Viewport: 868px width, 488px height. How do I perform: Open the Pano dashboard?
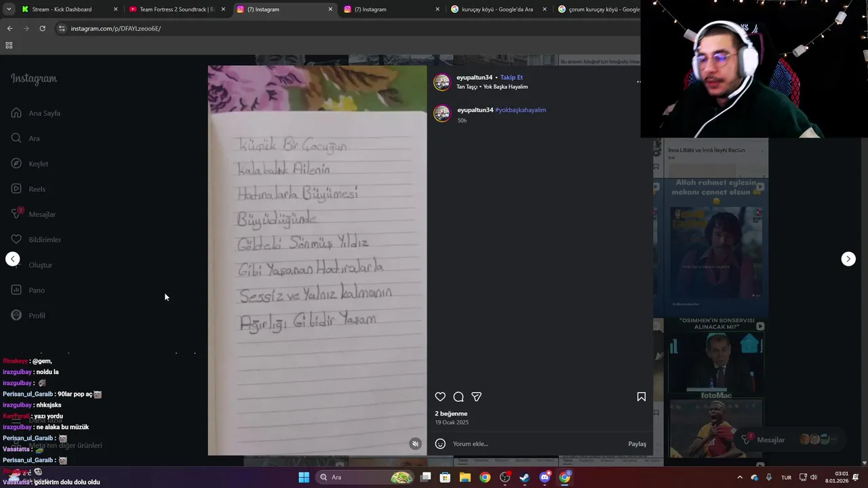point(28,290)
